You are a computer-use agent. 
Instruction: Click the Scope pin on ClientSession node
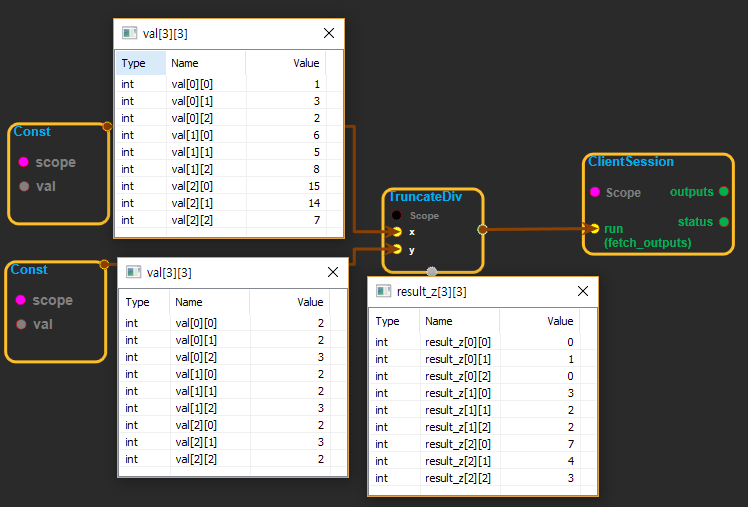pos(594,192)
